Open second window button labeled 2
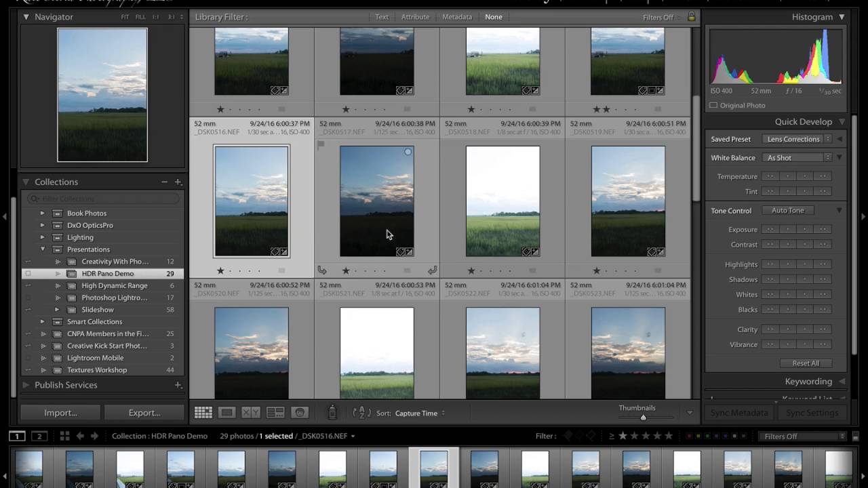The image size is (868, 488). pos(39,436)
